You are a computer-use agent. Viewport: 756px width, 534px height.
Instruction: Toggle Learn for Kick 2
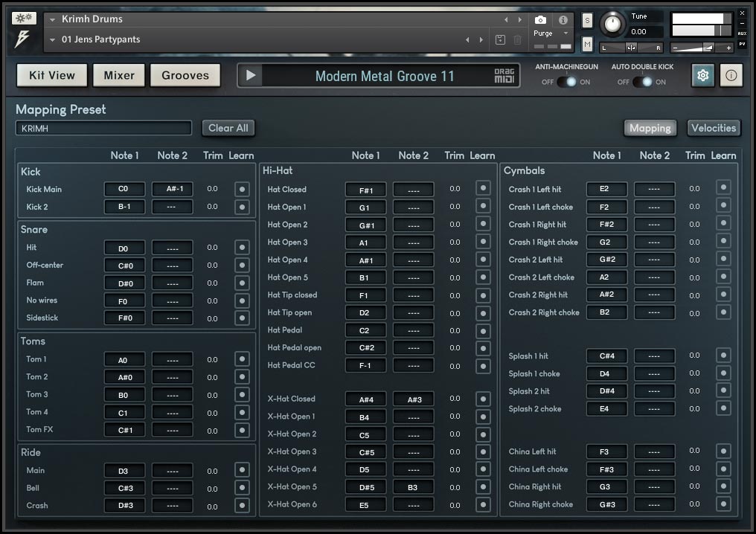point(242,208)
